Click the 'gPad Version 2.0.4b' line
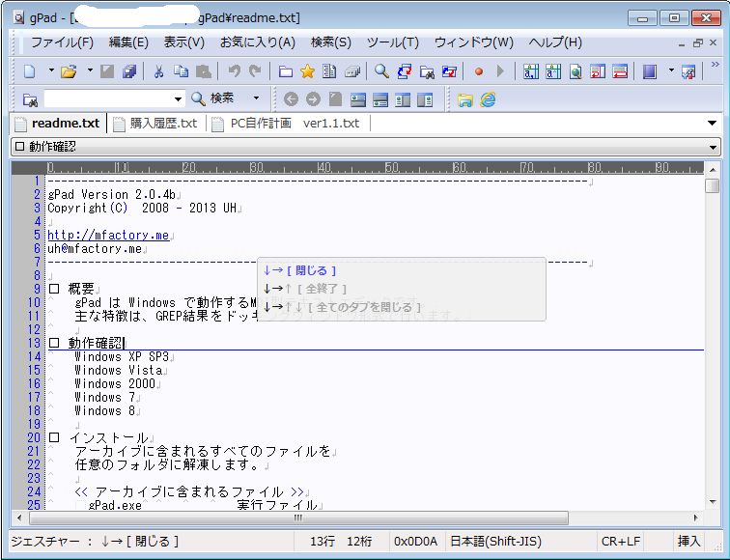Viewport: 730px width, 560px height. click(x=111, y=195)
